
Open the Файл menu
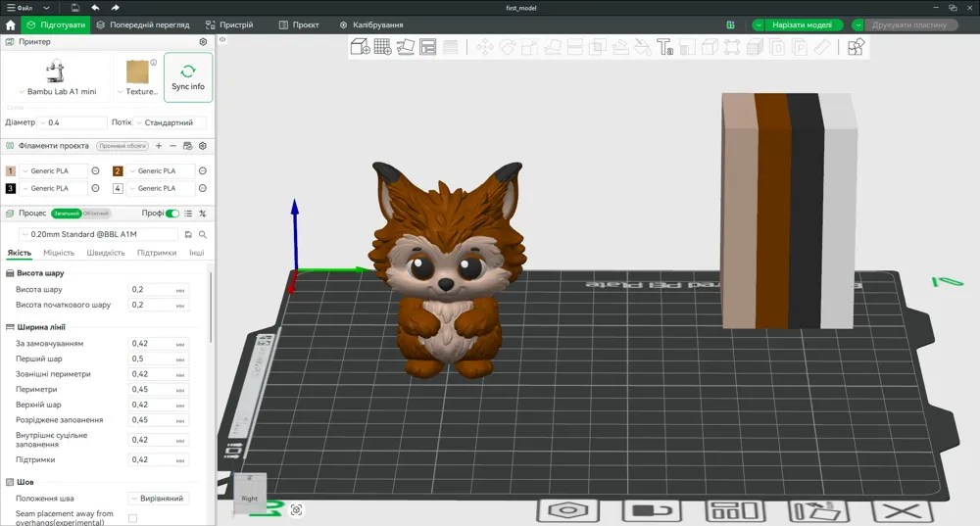pyautogui.click(x=20, y=8)
